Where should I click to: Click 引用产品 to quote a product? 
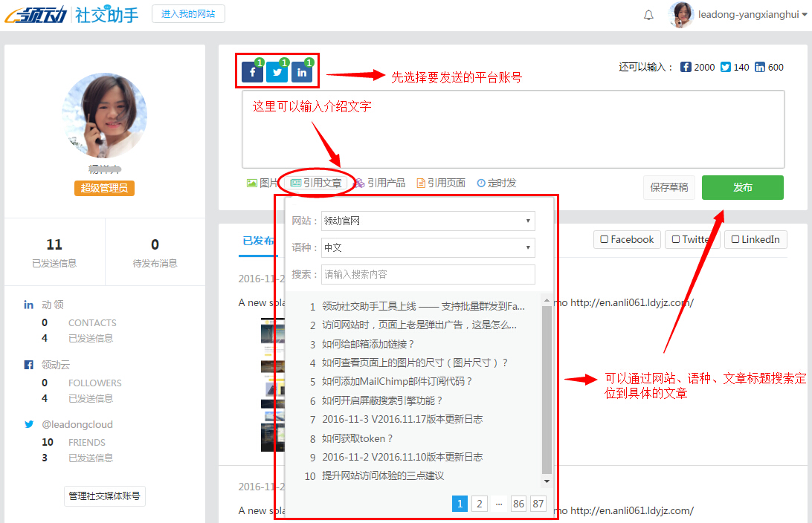pyautogui.click(x=380, y=183)
